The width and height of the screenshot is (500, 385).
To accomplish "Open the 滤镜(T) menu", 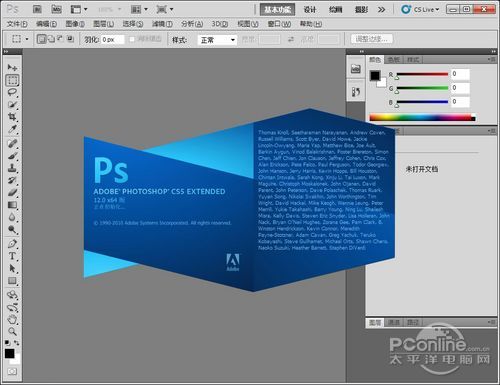I will [162, 24].
